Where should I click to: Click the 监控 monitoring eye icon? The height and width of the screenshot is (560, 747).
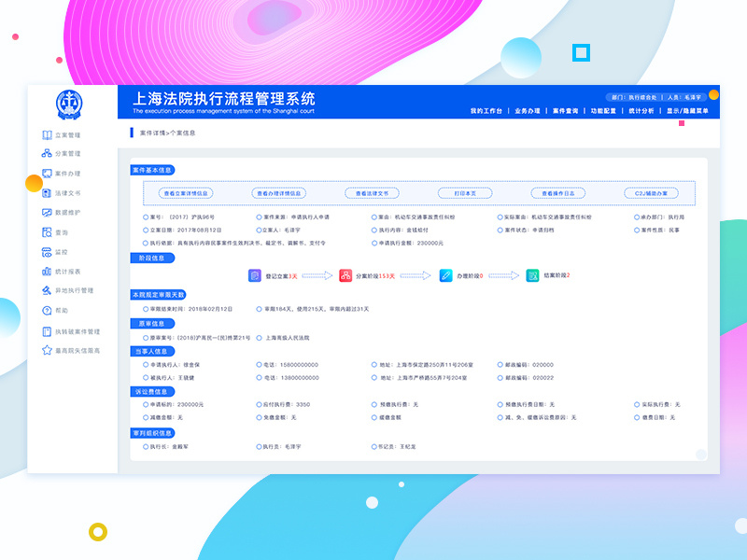pos(47,252)
